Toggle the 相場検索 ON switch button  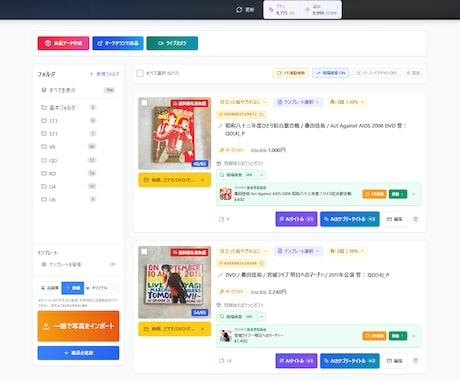(331, 73)
